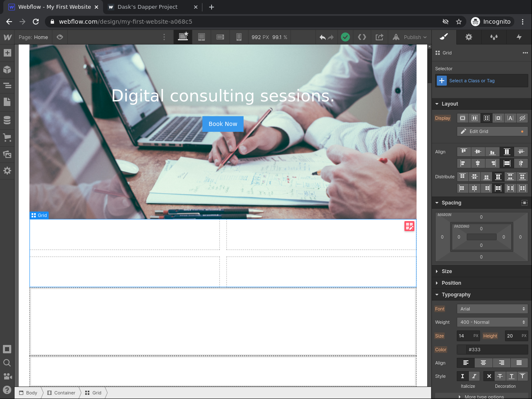The width and height of the screenshot is (532, 399).
Task: Click the text color swatch
Action: 462,350
